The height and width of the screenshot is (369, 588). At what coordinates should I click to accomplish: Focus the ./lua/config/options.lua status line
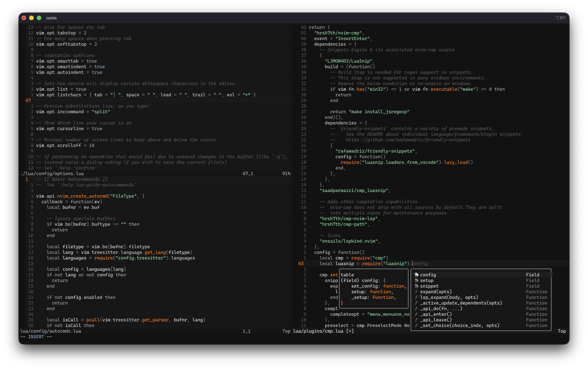point(52,174)
